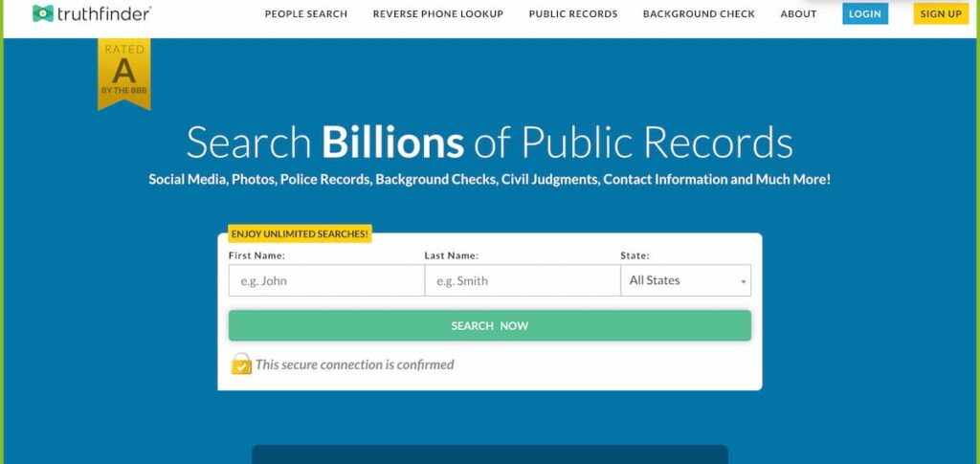Open the About page link

(x=799, y=13)
